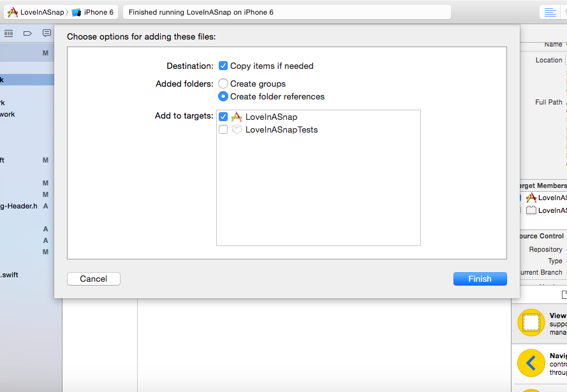This screenshot has height=392, width=567.
Task: Choose iPhone 6 run destination
Action: click(99, 12)
